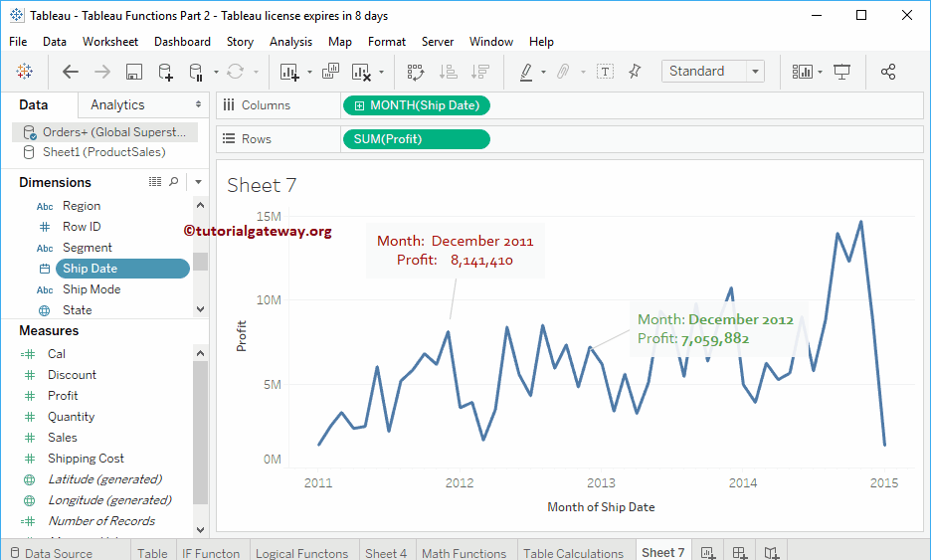Click the Sheet 7 title text
Screen dimensions: 931x560
(262, 185)
